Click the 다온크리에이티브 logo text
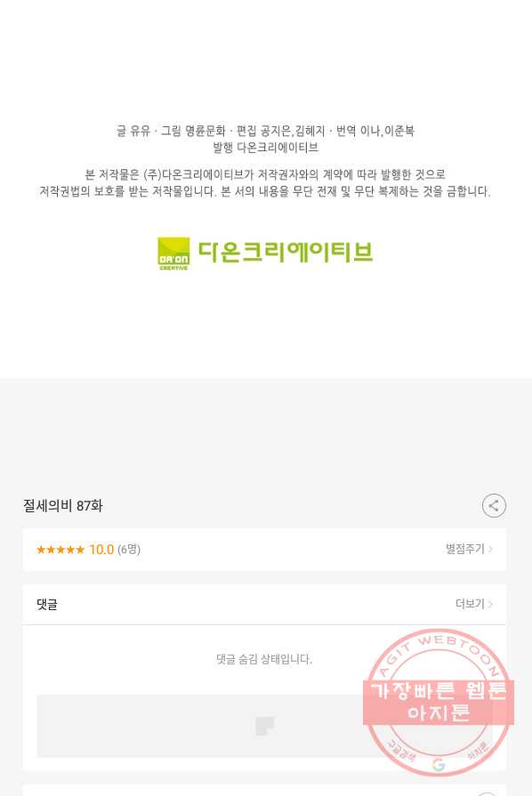The width and height of the screenshot is (532, 796). click(x=286, y=252)
